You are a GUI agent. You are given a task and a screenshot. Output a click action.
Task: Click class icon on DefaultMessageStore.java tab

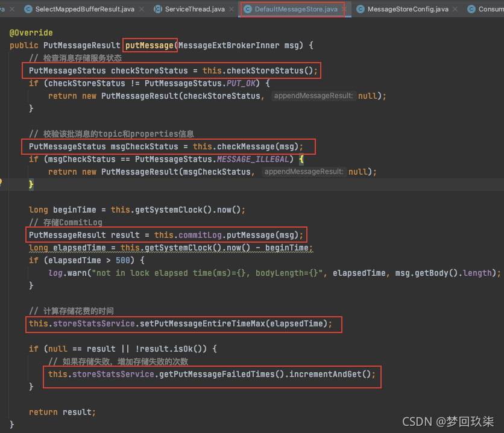248,9
